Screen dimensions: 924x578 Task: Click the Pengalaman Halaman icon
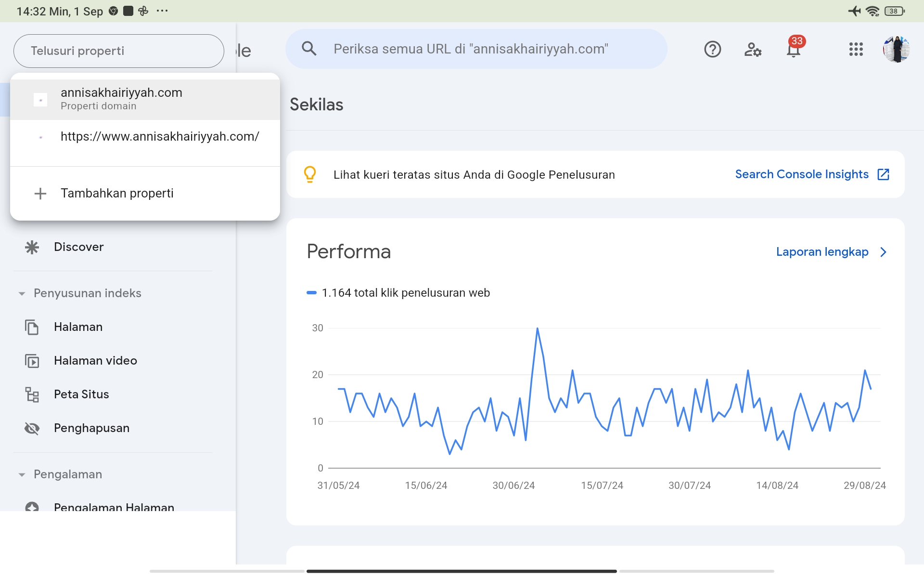coord(32,507)
